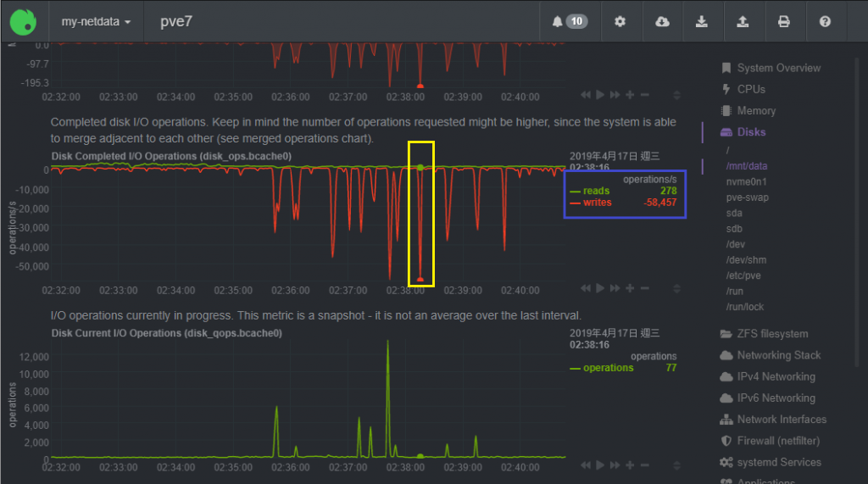Screen dimensions: 868x484
Task: Jump to the pve-swap disk link
Action: (x=748, y=197)
